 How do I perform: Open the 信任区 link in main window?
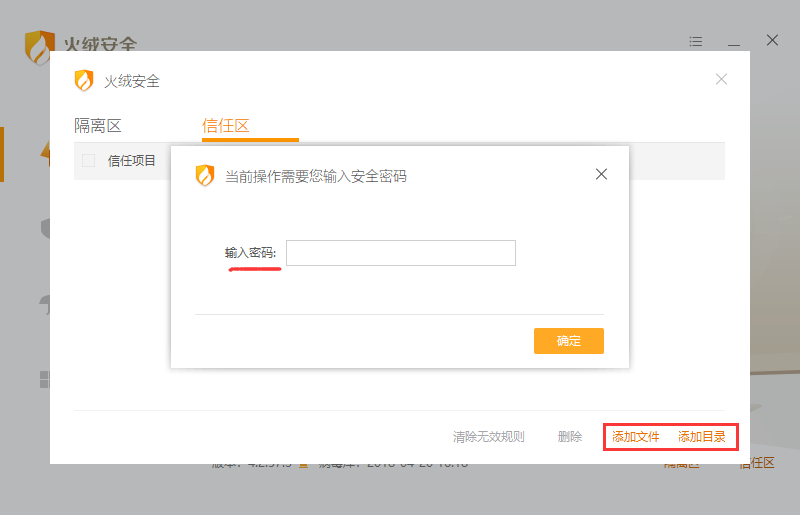[x=757, y=463]
